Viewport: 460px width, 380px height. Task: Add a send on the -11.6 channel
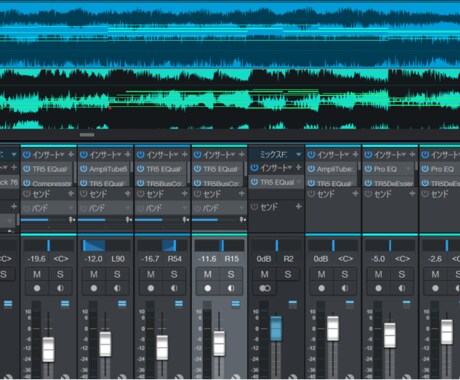click(242, 194)
